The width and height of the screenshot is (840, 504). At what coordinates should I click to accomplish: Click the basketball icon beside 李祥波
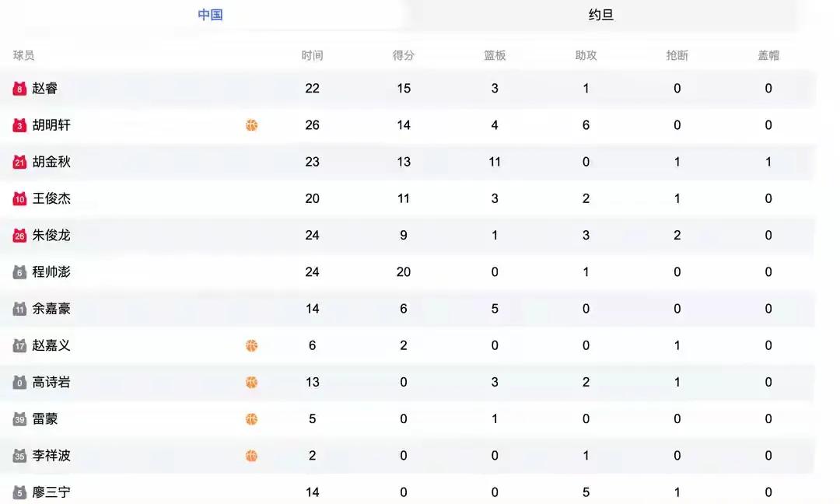(x=251, y=456)
